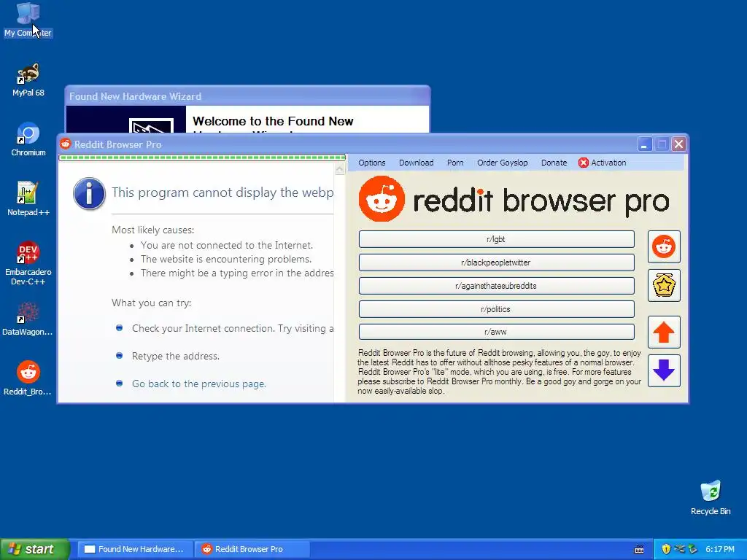Select the MyPal 68 desktop shortcut
Screen dimensions: 747x560
click(28, 79)
